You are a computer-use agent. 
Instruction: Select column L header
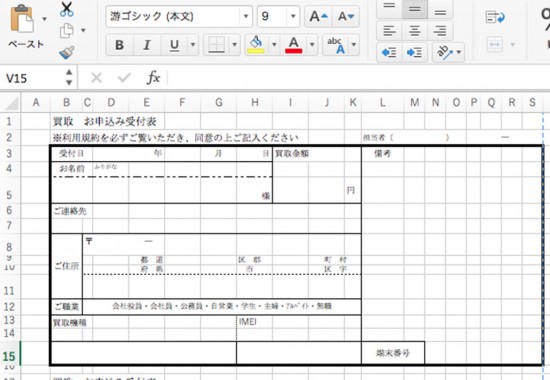[383, 102]
